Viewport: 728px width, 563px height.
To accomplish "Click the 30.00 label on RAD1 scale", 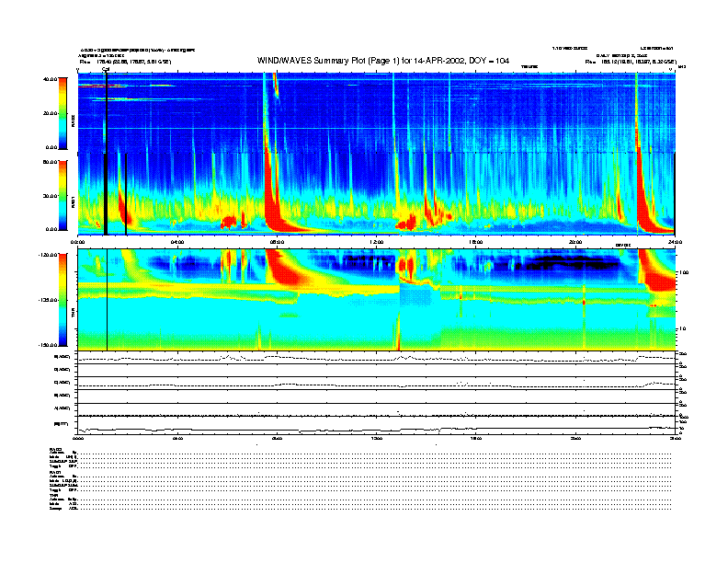I will tap(50, 196).
